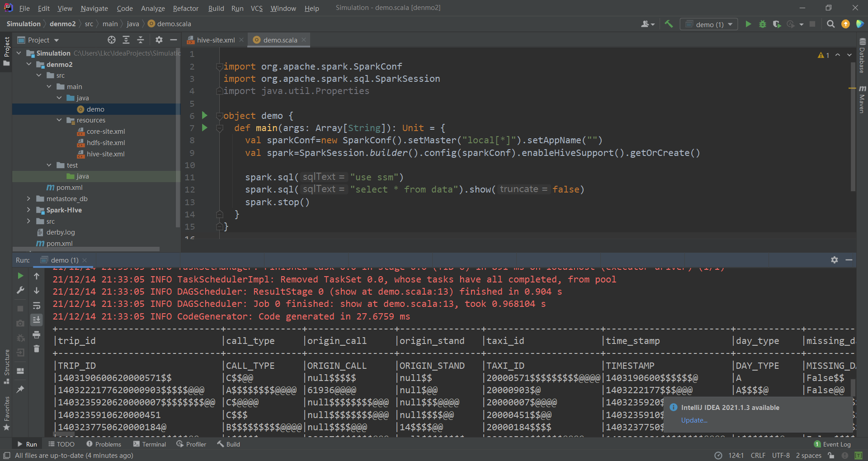Click the CRLF line separator indicator
868x461 pixels.
pyautogui.click(x=758, y=455)
